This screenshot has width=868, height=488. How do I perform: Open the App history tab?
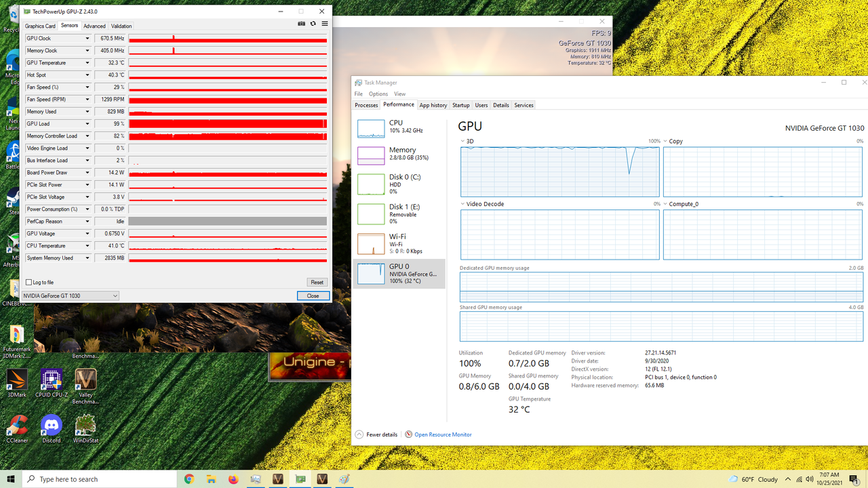[433, 105]
